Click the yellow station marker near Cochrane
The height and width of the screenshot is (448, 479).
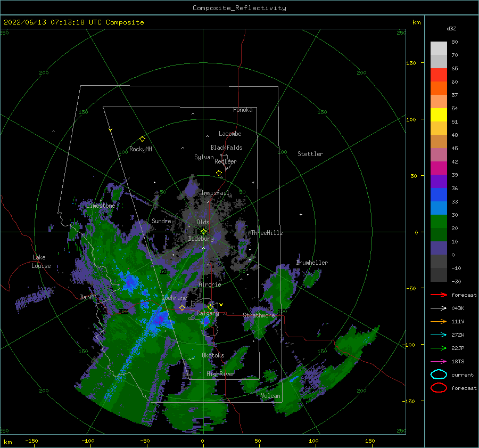[182, 307]
